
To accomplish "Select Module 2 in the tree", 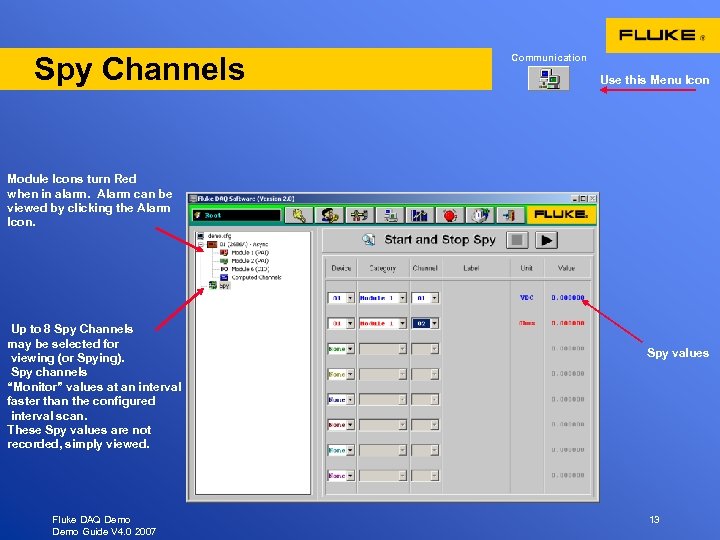I will click(250, 261).
